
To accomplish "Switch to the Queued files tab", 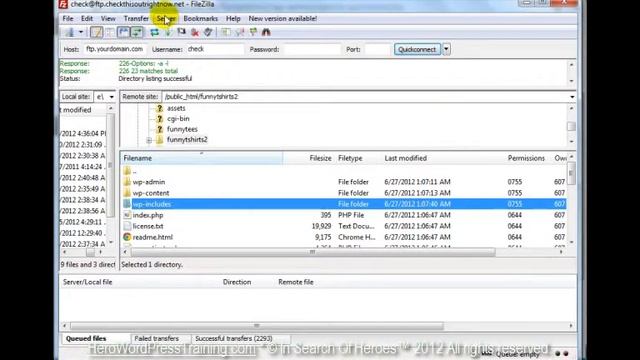I will tap(86, 339).
